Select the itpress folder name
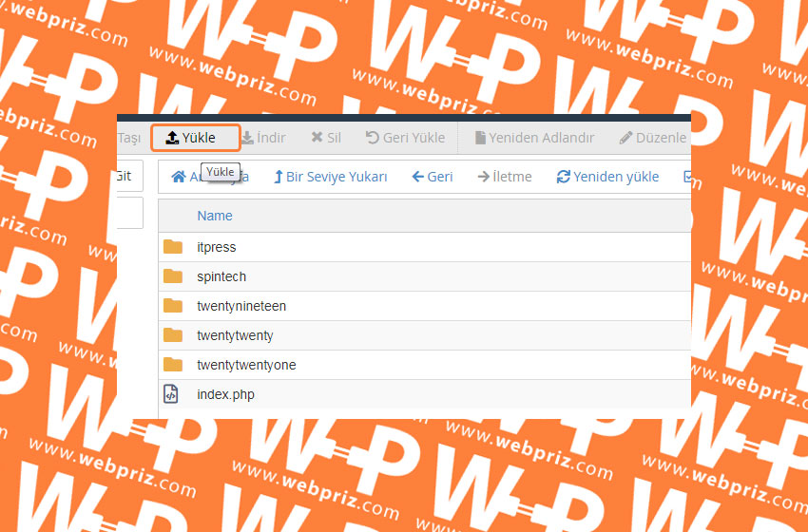808x532 pixels. point(217,247)
